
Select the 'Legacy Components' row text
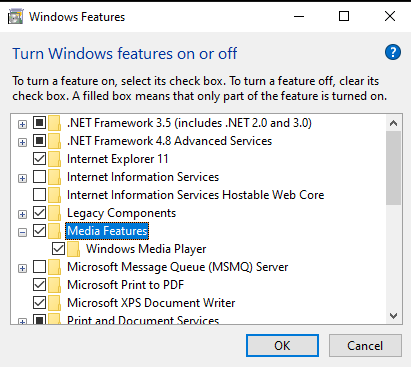tap(121, 213)
